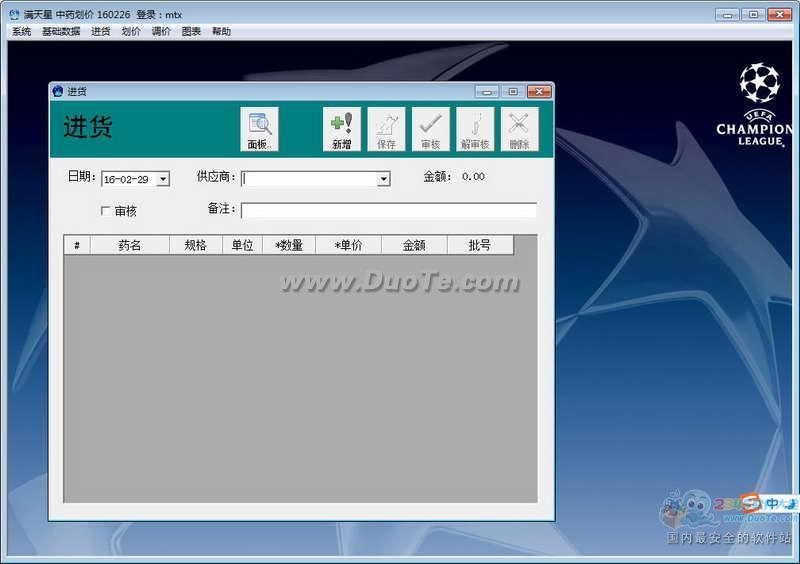Image resolution: width=800 pixels, height=564 pixels.
Task: Click the 解审核 un-audit toolbar icon
Action: 475,129
